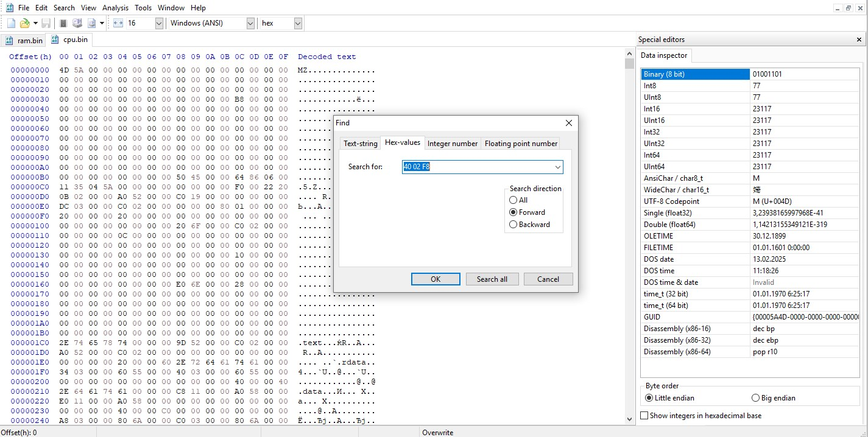
Task: Select the Disassembly (x86-64) row
Action: (750, 352)
